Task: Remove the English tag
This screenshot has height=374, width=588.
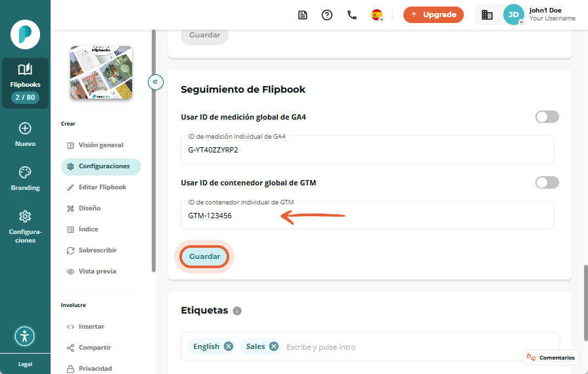Action: [x=229, y=346]
